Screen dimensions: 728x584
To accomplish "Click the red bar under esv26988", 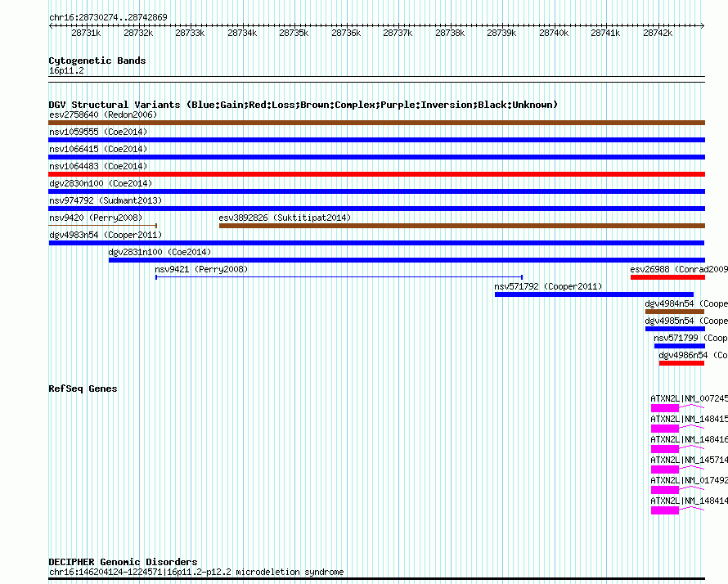I will point(667,277).
